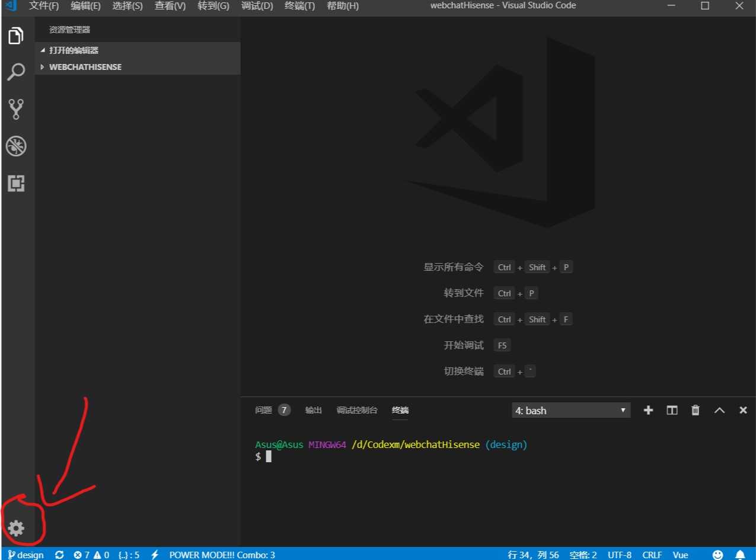Expand the WEBCHATHISENSE folder
This screenshot has width=756, height=560.
138,67
